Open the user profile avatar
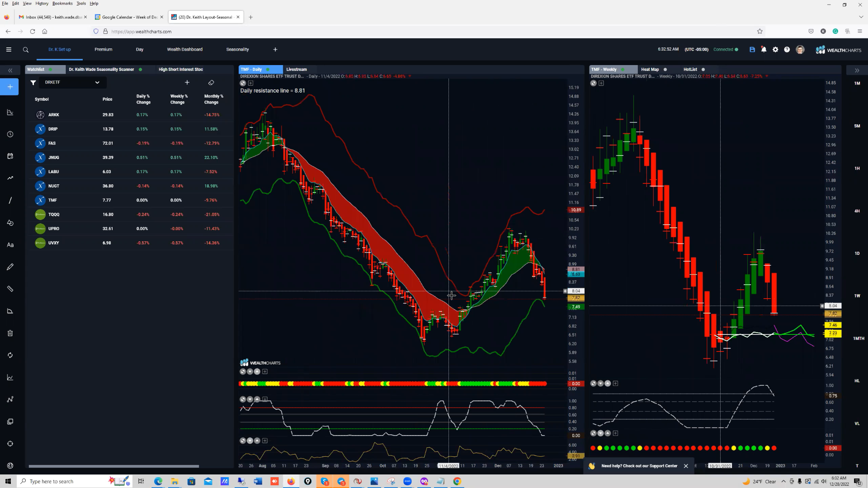Viewport: 868px width, 488px height. (x=800, y=50)
